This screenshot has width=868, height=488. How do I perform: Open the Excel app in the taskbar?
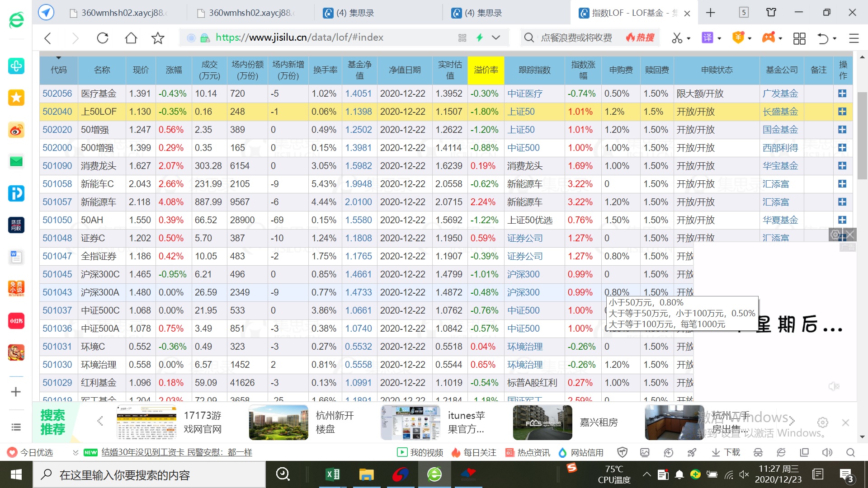pos(333,474)
